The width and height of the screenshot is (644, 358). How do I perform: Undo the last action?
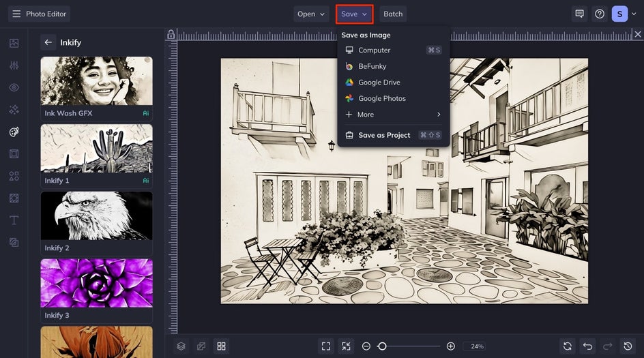click(x=588, y=346)
